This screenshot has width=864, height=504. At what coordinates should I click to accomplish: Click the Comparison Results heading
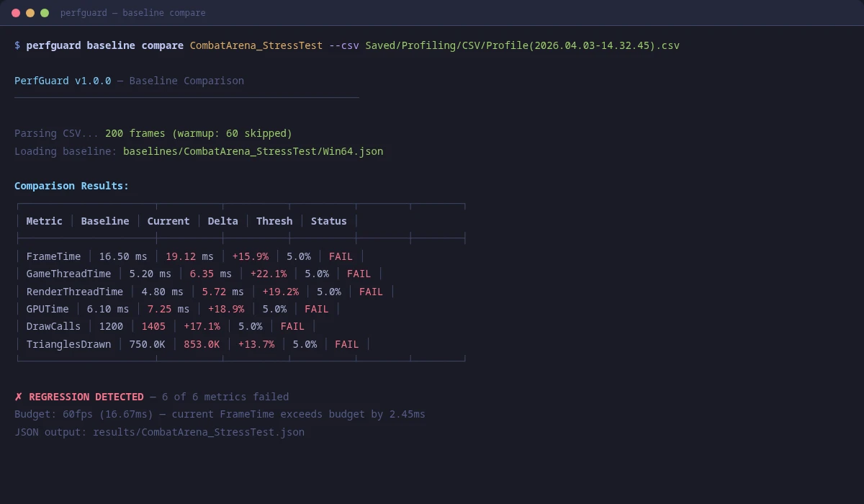pyautogui.click(x=71, y=186)
